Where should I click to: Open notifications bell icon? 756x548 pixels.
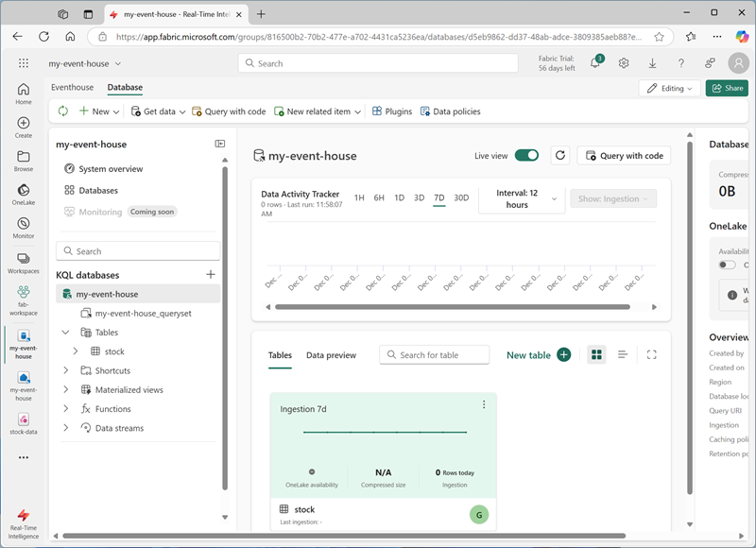[595, 63]
